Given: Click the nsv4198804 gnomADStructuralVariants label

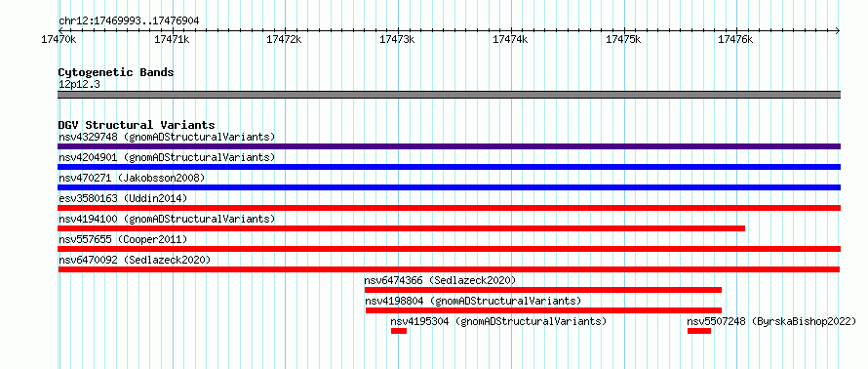Looking at the screenshot, I should pyautogui.click(x=473, y=301).
